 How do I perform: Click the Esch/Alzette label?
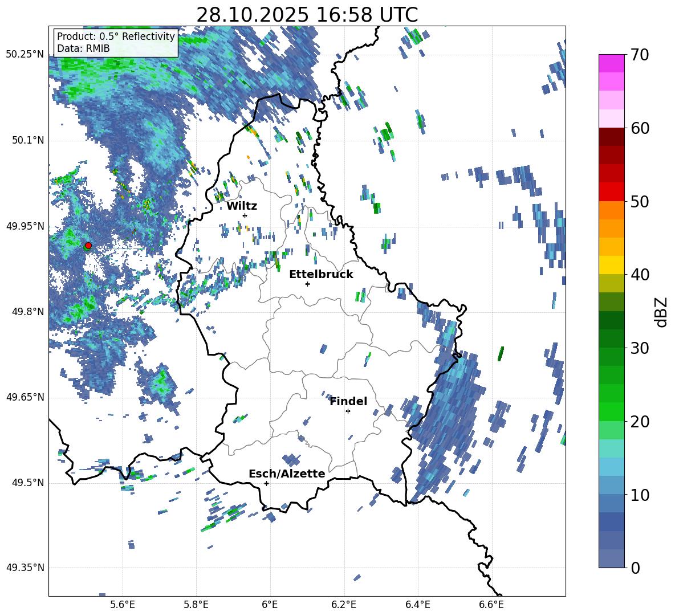(x=287, y=474)
